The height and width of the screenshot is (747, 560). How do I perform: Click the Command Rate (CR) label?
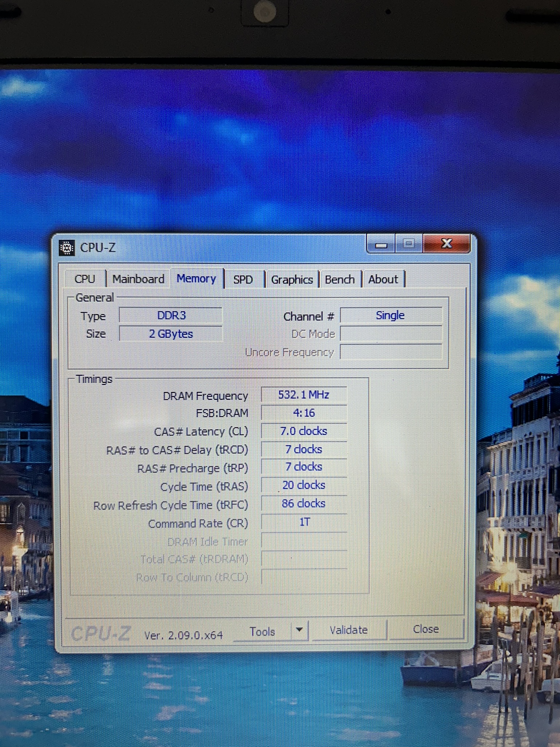[198, 524]
